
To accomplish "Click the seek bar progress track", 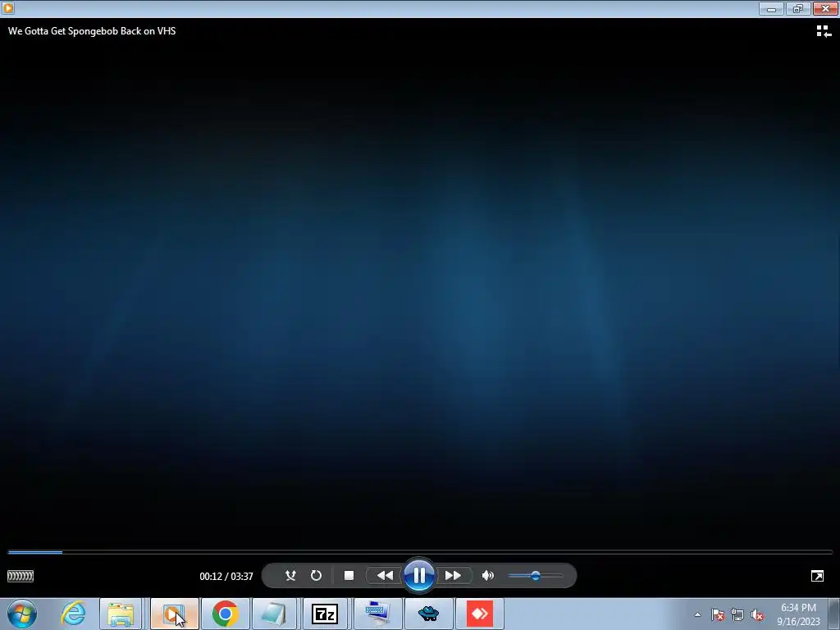I will pyautogui.click(x=420, y=552).
